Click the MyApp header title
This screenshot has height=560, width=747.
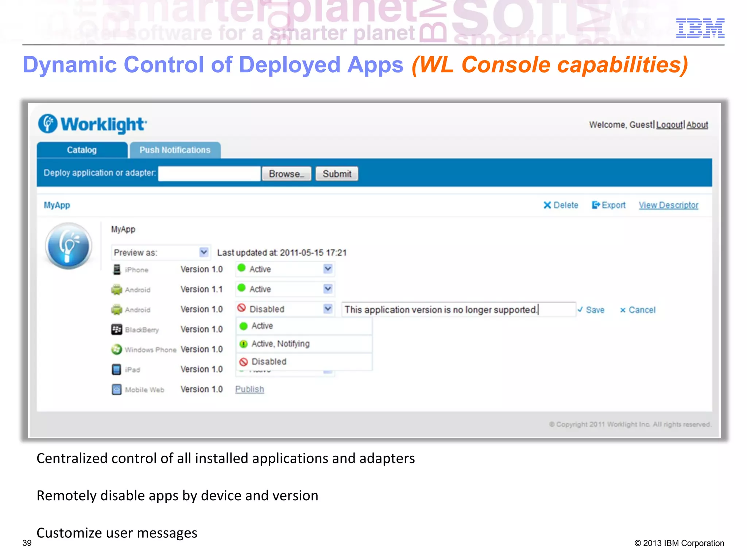coord(57,205)
